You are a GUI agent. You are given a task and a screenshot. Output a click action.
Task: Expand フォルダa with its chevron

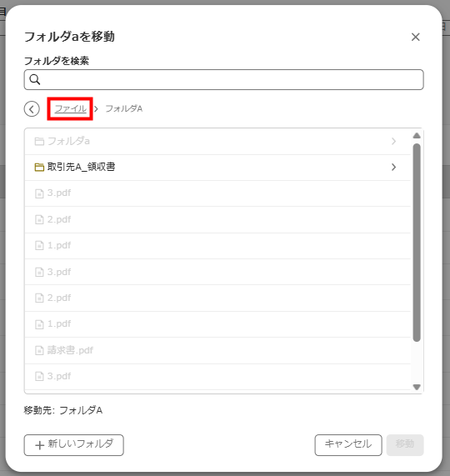point(393,141)
